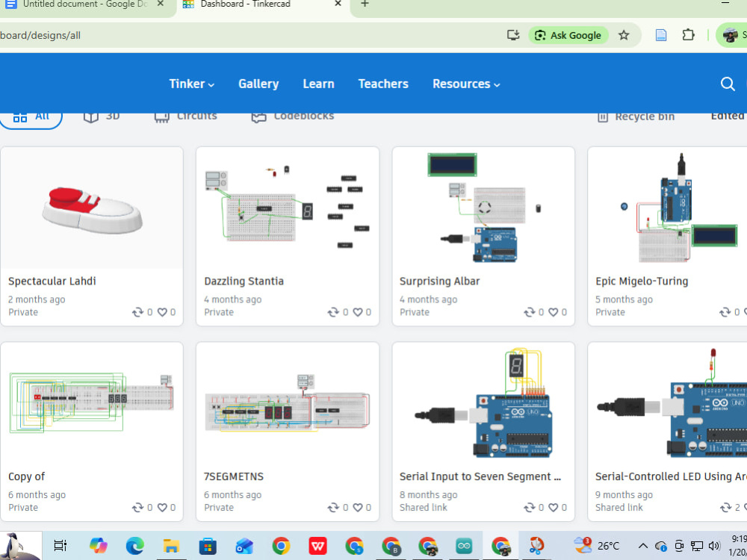Like the Serial Input to Seven Segment design
This screenshot has width=747, height=560.
[x=553, y=508]
